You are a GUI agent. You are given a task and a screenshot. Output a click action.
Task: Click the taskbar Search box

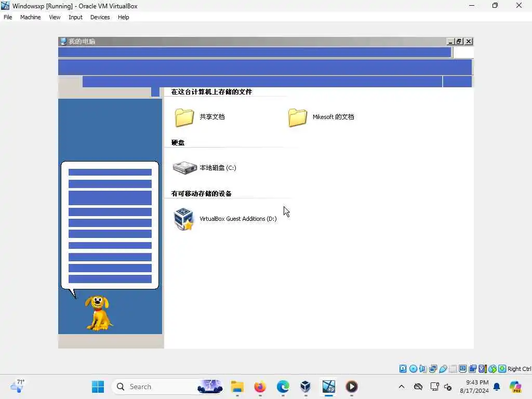tap(168, 387)
